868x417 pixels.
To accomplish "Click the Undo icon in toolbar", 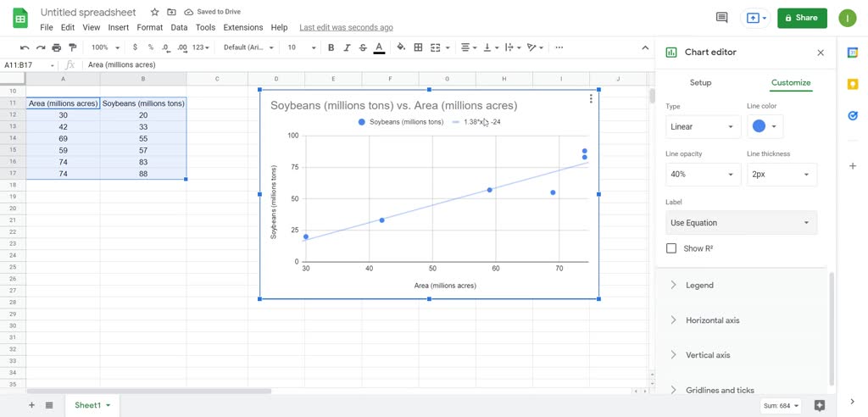I will click(25, 47).
